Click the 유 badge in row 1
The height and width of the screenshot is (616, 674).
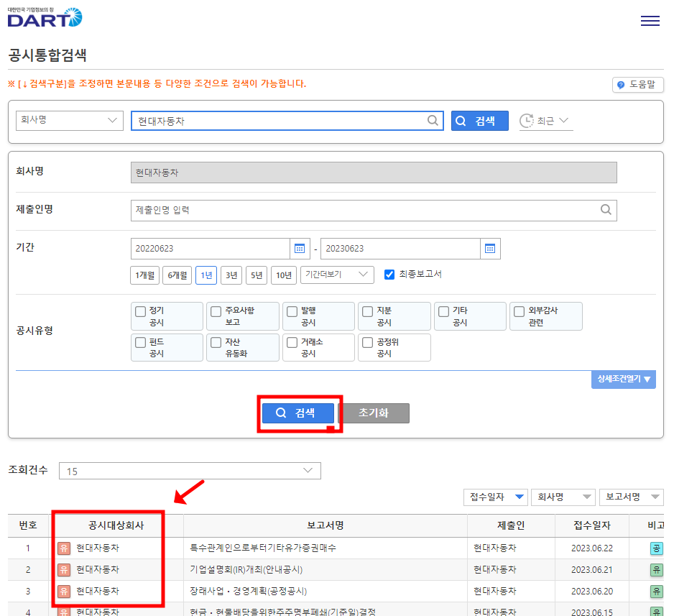pos(64,548)
